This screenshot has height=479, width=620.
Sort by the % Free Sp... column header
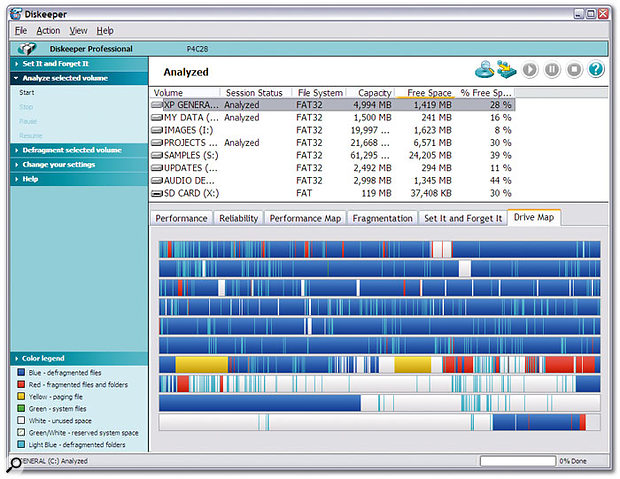pyautogui.click(x=486, y=93)
